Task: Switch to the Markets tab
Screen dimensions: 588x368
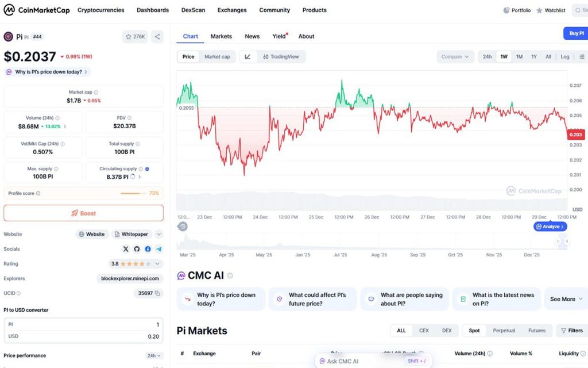Action: click(221, 36)
